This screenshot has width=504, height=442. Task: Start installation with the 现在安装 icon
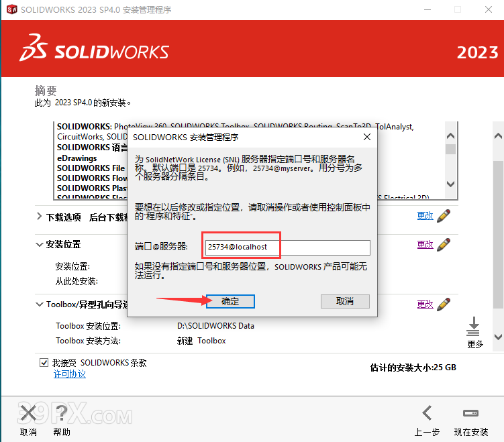click(470, 413)
